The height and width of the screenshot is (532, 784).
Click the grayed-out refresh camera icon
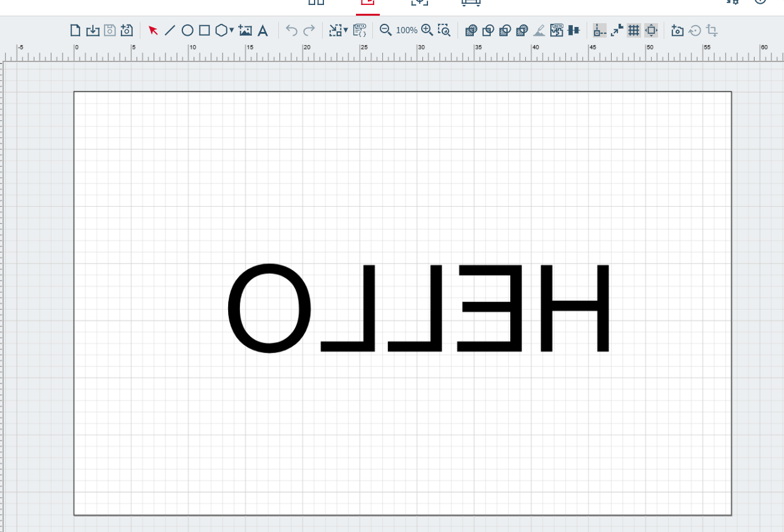tap(695, 30)
